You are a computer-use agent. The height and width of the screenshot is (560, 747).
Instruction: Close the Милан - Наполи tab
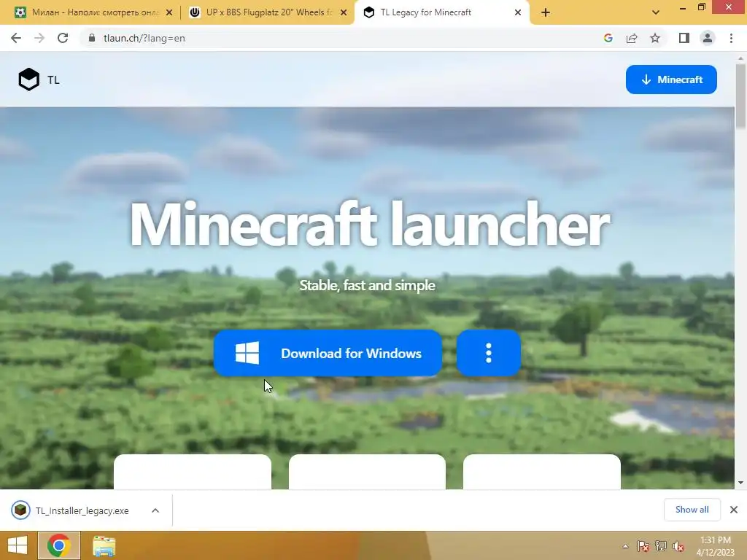pyautogui.click(x=169, y=13)
